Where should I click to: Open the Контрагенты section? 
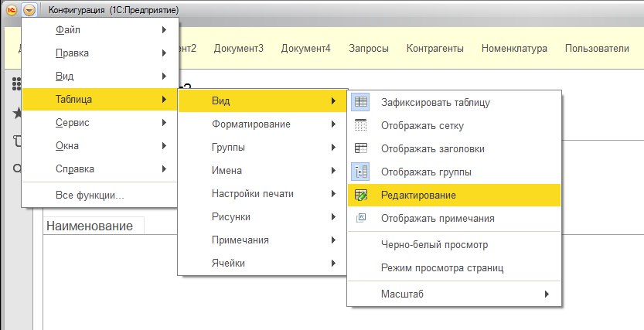(x=434, y=49)
